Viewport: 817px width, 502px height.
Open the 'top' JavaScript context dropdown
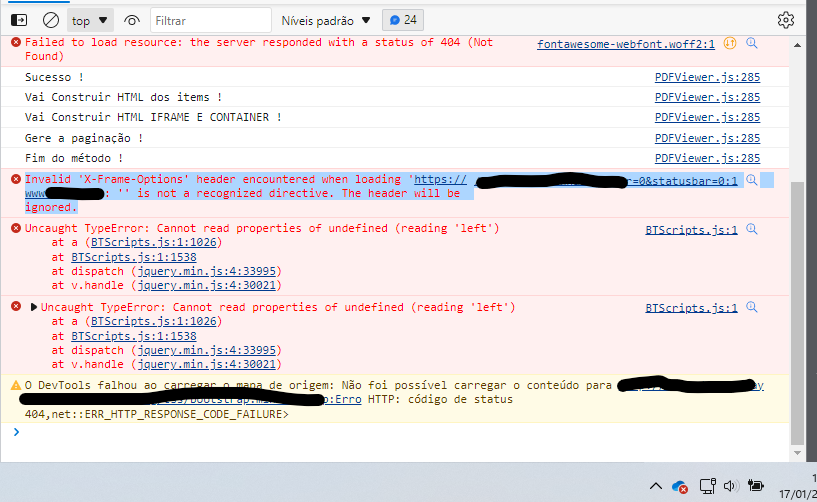tap(90, 20)
